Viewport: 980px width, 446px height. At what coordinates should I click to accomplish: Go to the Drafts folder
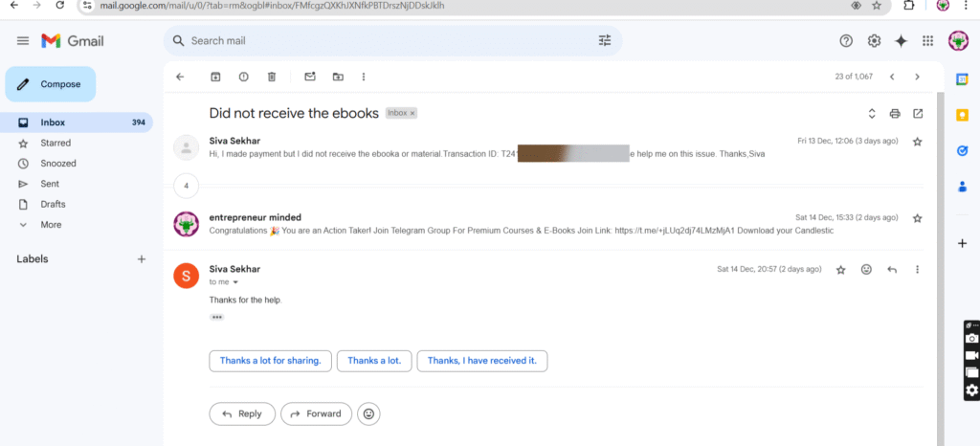point(53,204)
